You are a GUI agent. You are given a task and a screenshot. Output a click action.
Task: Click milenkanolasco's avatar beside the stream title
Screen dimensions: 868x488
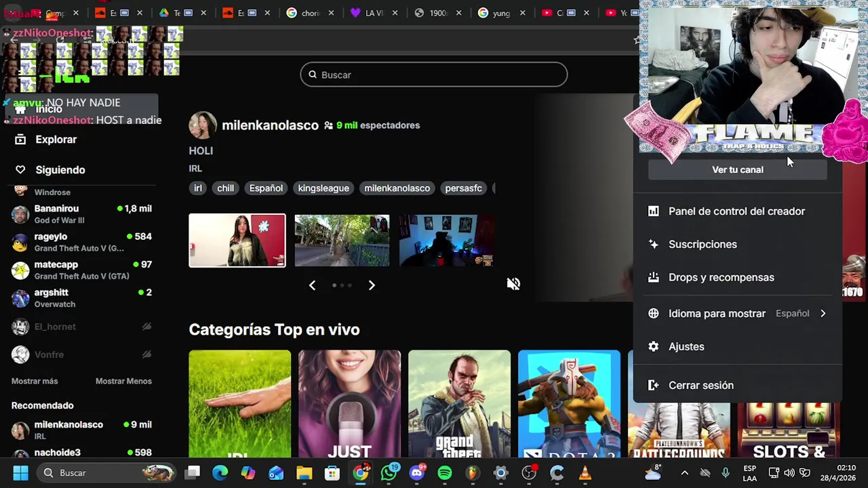click(202, 125)
